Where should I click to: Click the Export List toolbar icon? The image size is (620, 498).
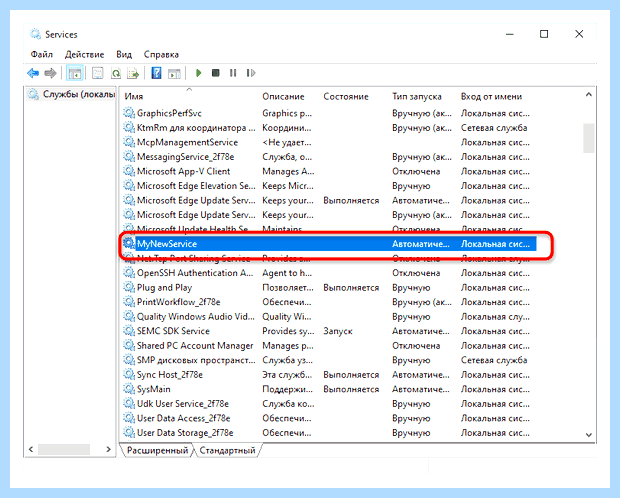[x=133, y=73]
